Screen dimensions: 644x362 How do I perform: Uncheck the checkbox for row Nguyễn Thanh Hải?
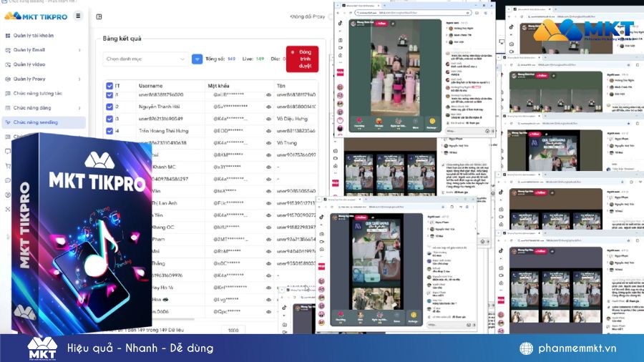tap(109, 107)
